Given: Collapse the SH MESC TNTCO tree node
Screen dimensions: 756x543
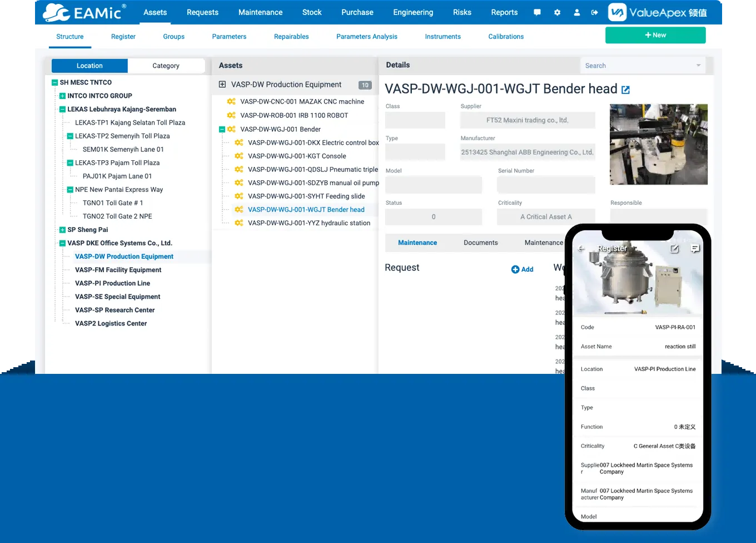Looking at the screenshot, I should pyautogui.click(x=54, y=82).
